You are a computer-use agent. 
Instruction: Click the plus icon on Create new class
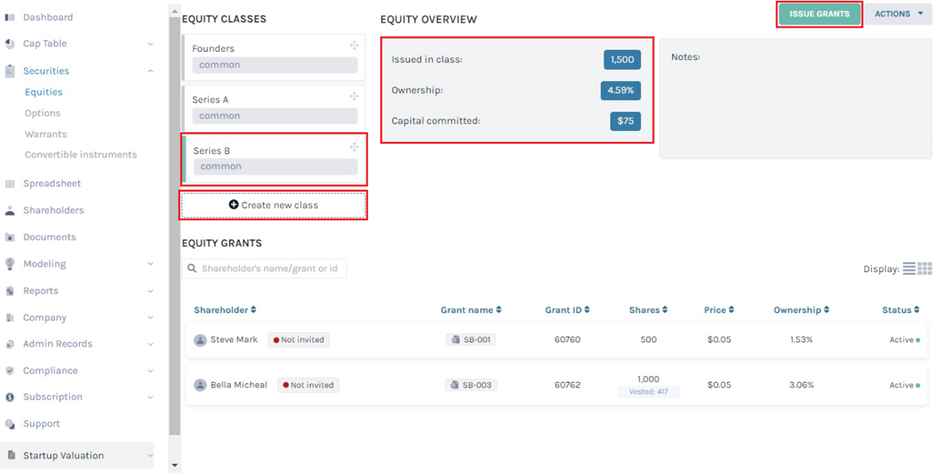point(234,205)
